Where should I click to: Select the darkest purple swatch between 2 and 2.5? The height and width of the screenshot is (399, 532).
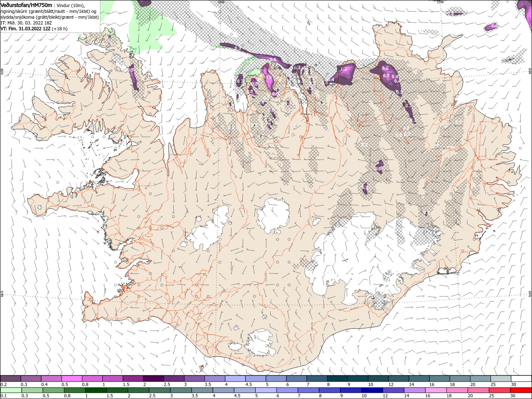coord(153,378)
